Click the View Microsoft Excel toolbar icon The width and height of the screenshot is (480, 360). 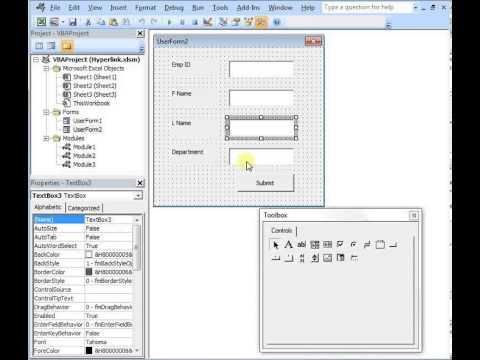(x=41, y=22)
